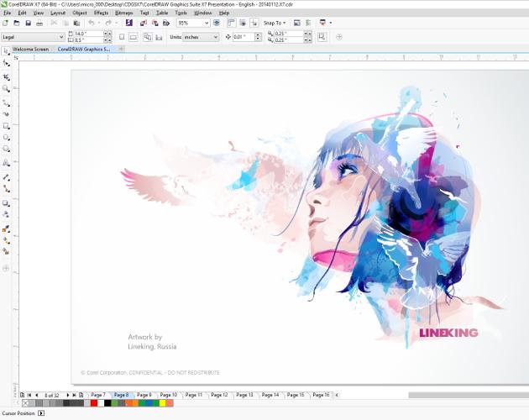The height and width of the screenshot is (420, 529).
Task: Click Quick customize plus in toolbox
Action: tap(6, 269)
